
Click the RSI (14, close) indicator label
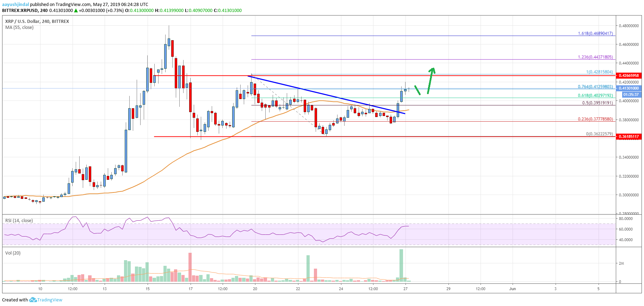[19, 221]
